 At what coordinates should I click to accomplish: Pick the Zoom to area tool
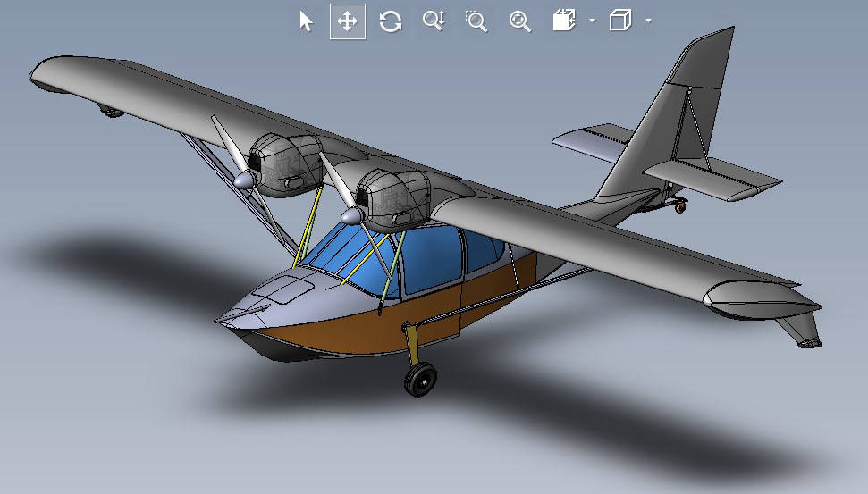point(476,21)
